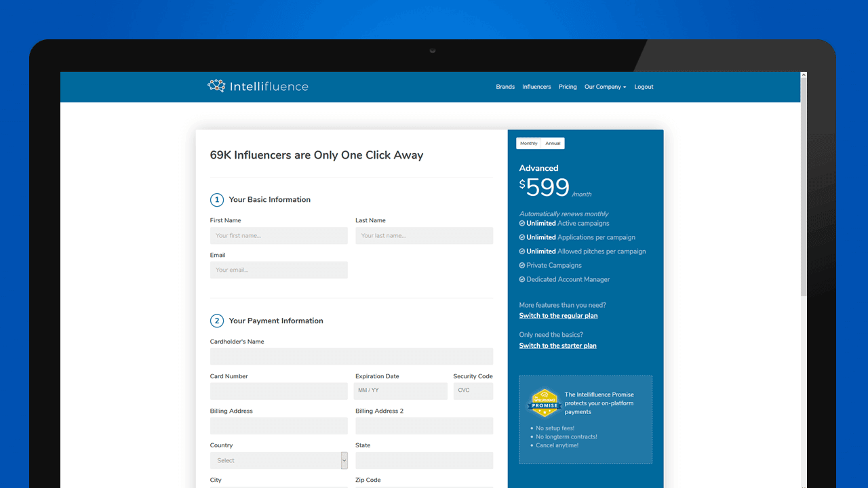Screen dimensions: 868x488
Task: Open the Country select dropdown
Action: point(279,460)
